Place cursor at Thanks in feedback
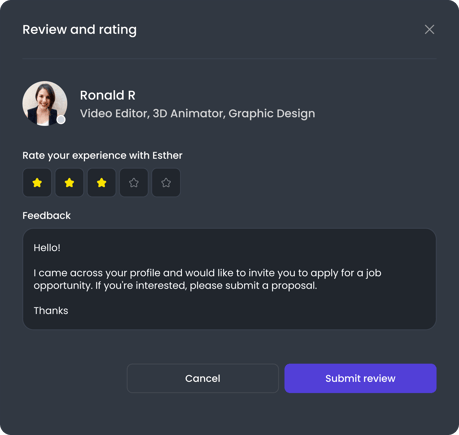Image resolution: width=459 pixels, height=435 pixels. coord(51,311)
